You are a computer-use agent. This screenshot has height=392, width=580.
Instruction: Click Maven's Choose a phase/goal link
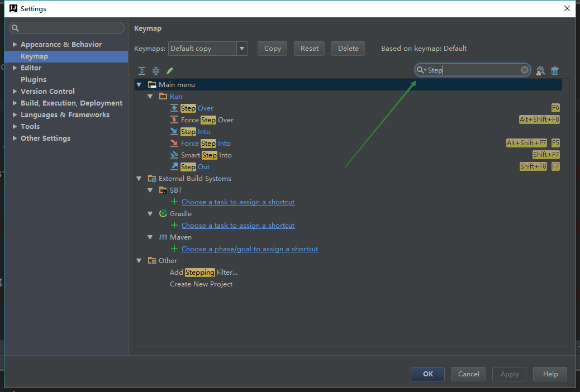[x=250, y=249]
